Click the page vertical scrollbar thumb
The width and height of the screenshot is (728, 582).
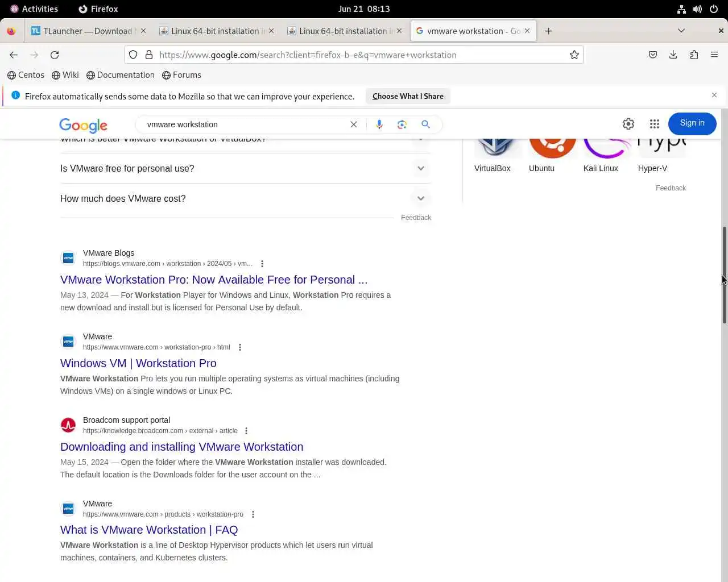(725, 275)
